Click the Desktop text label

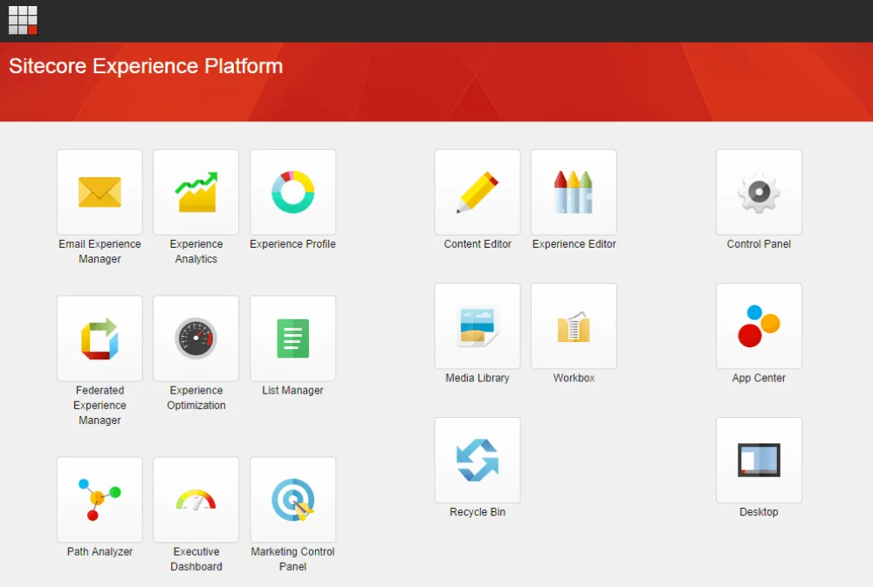point(758,512)
